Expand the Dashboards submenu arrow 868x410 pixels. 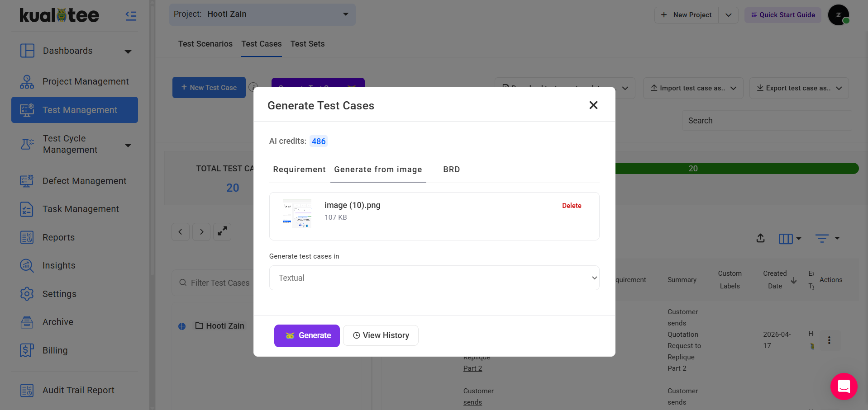coord(128,52)
